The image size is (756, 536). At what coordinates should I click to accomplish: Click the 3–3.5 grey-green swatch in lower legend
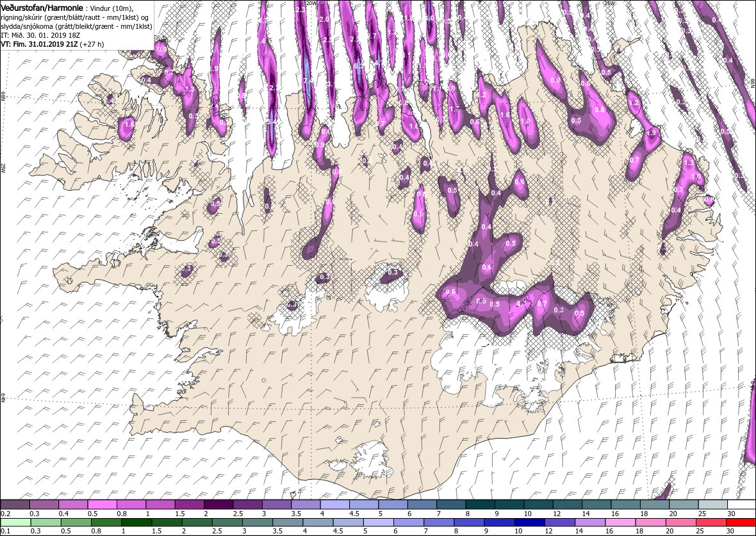click(258, 523)
